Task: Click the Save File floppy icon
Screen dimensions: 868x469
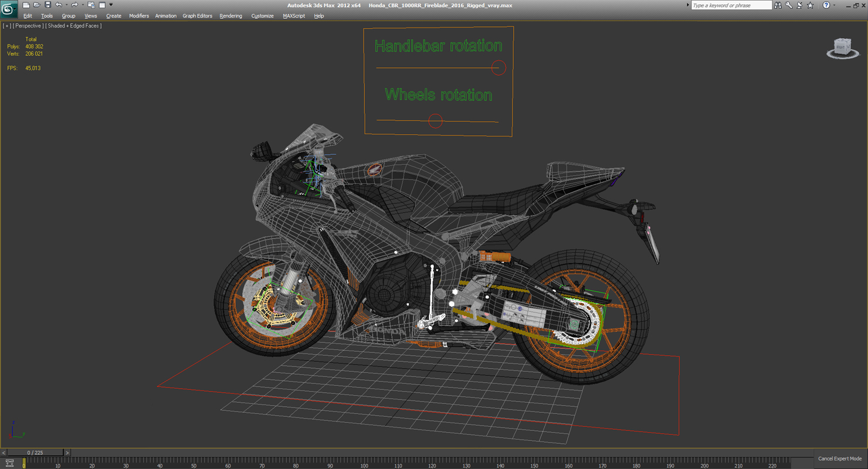Action: [x=48, y=5]
